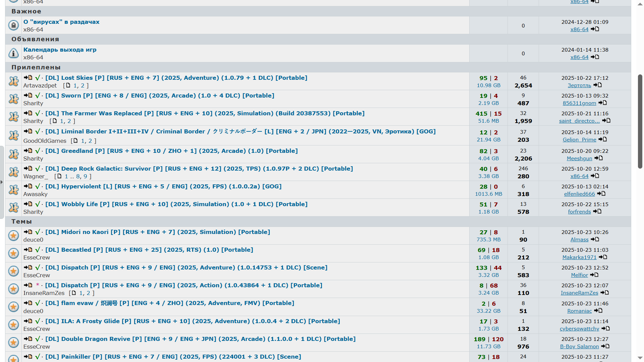The image size is (644, 362).
Task: Click newest-post arrow icon before Sworn title
Action: coord(28,96)
